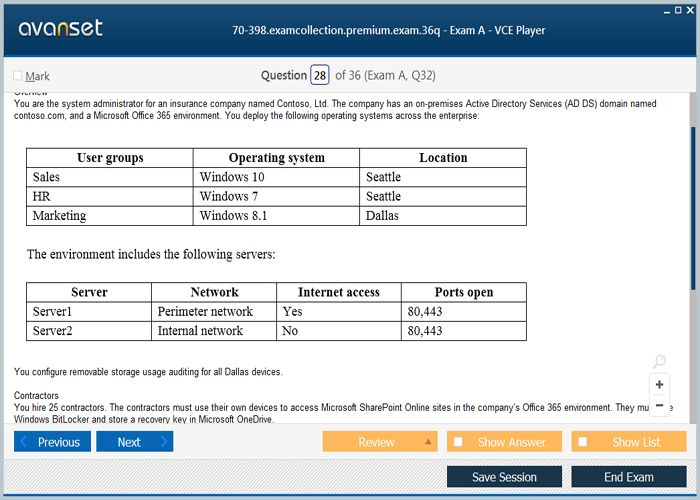Click the 'Server2' table cell
This screenshot has width=700, height=500.
[89, 331]
